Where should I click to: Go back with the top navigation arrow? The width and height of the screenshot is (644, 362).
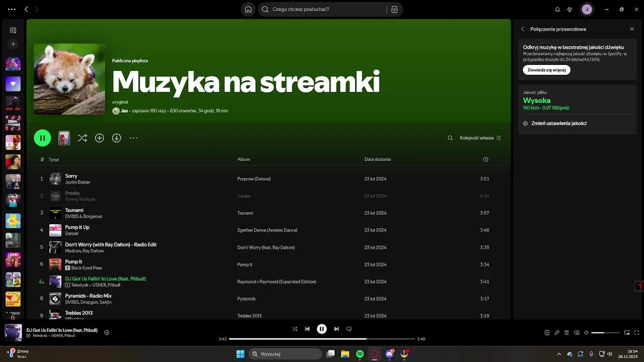pyautogui.click(x=26, y=9)
